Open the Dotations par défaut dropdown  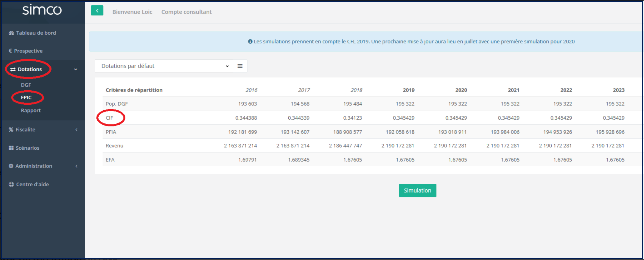164,66
